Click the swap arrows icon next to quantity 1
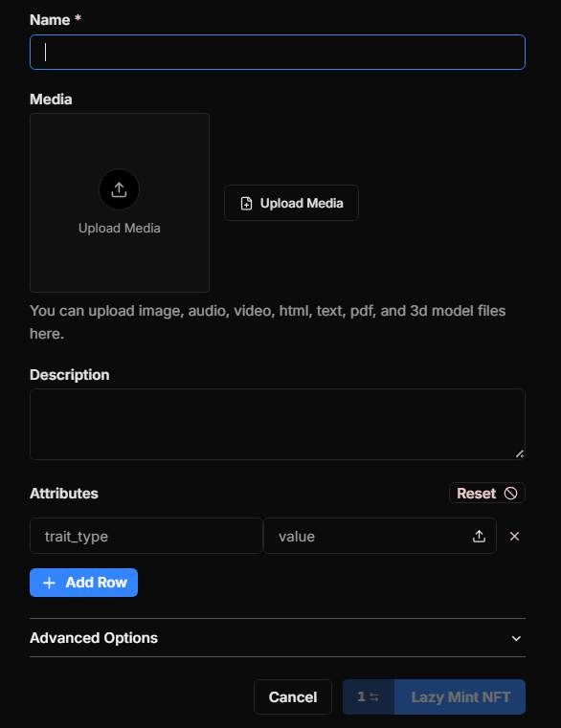 tap(374, 696)
